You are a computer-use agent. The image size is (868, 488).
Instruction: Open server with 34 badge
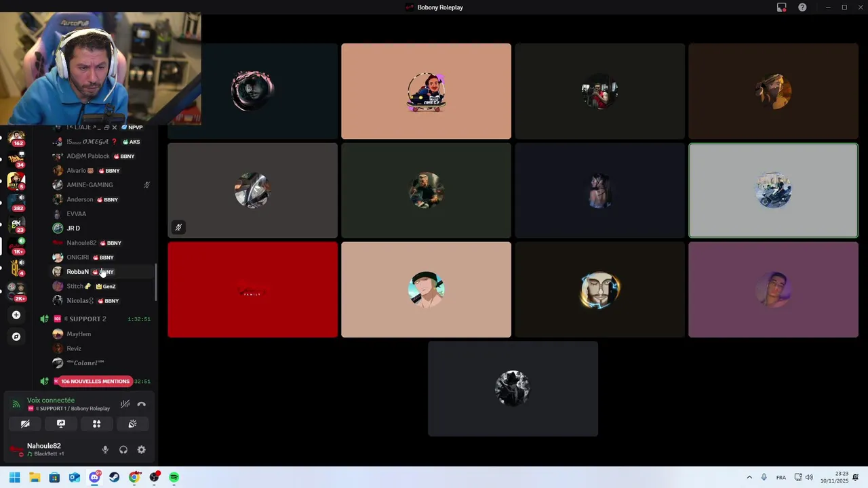[16, 160]
